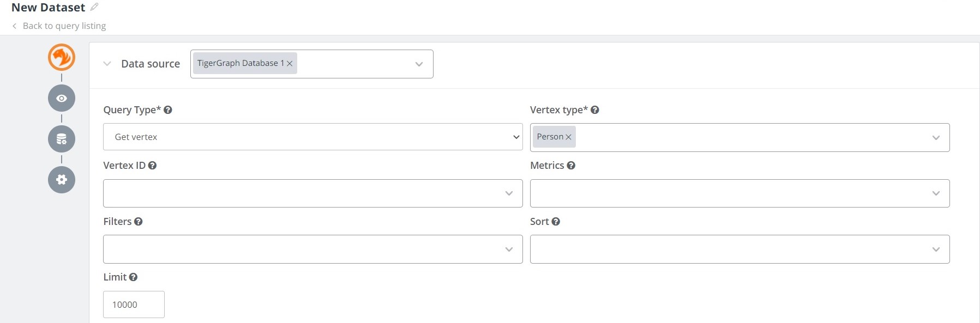Collapse the Data source section chevron
The image size is (980, 323).
click(107, 64)
